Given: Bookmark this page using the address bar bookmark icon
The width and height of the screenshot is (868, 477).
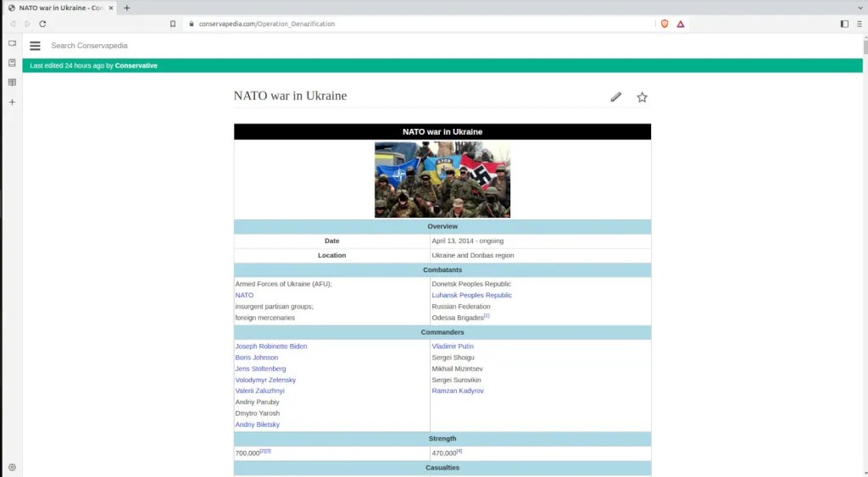Looking at the screenshot, I should (x=173, y=24).
